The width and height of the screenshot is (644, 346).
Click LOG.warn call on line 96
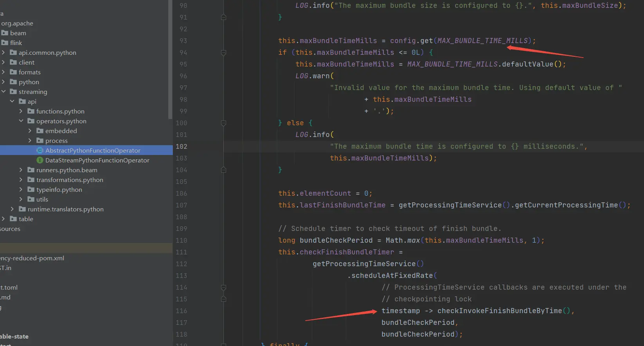[x=313, y=76]
